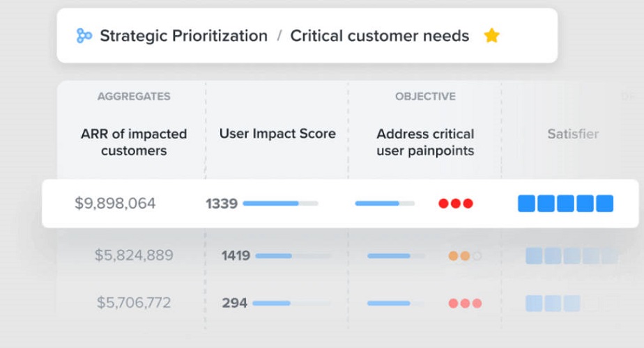
Task: Click the User Impact Score bar for 1339
Action: coord(280,203)
